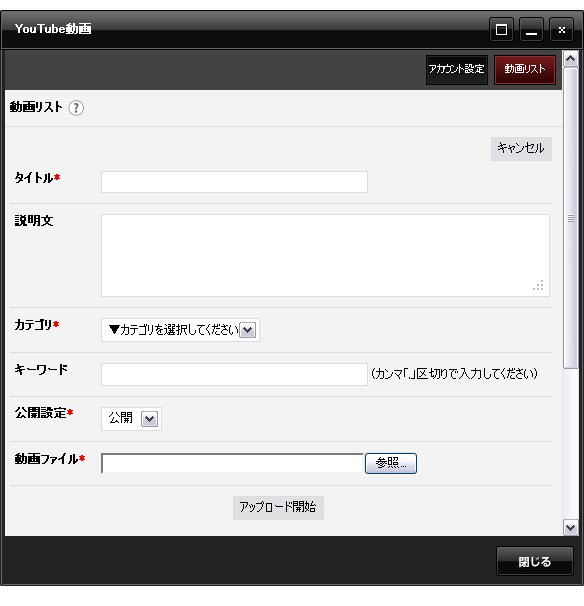Click the キャンセル button
584x606 pixels.
coord(521,149)
